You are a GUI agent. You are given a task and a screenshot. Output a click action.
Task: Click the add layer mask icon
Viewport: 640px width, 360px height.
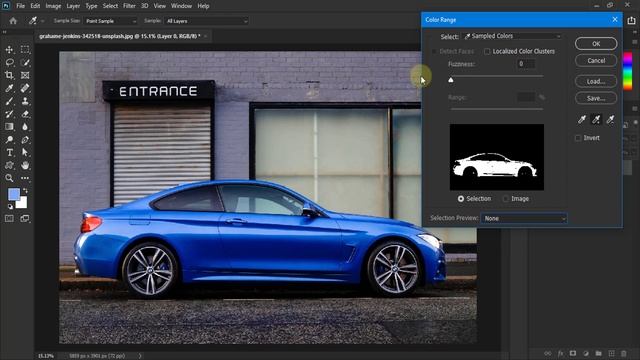pos(573,353)
